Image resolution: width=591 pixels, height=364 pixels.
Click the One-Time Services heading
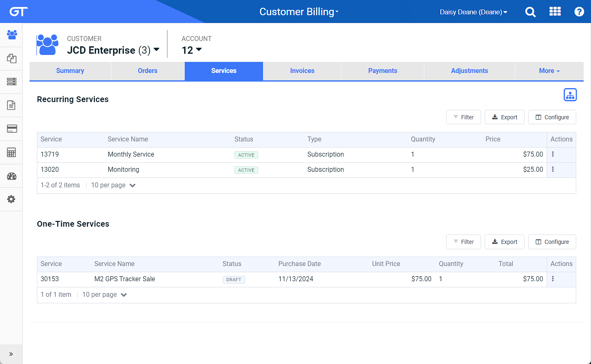pyautogui.click(x=73, y=224)
